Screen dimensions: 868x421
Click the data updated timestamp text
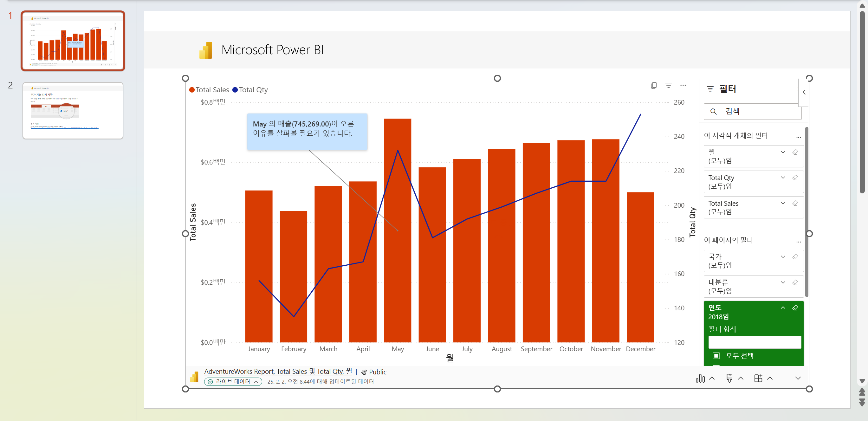coord(321,382)
